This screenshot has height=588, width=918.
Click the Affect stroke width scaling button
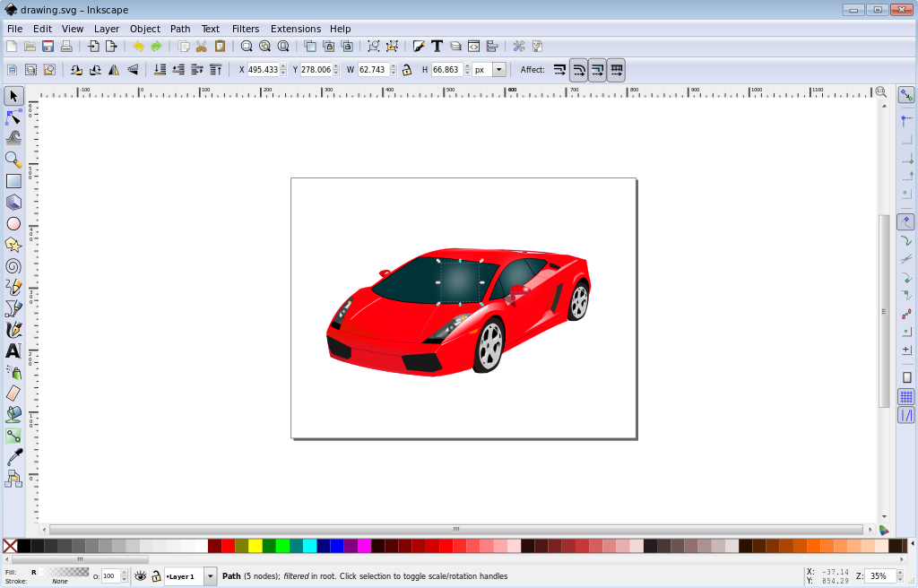tap(559, 70)
